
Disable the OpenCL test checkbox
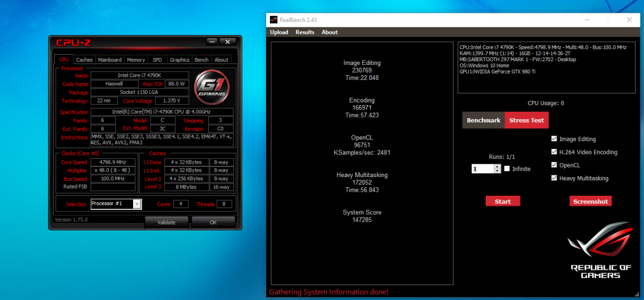(554, 165)
